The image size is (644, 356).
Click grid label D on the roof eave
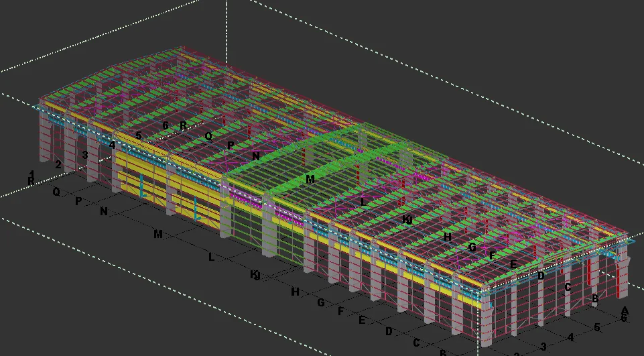541,276
